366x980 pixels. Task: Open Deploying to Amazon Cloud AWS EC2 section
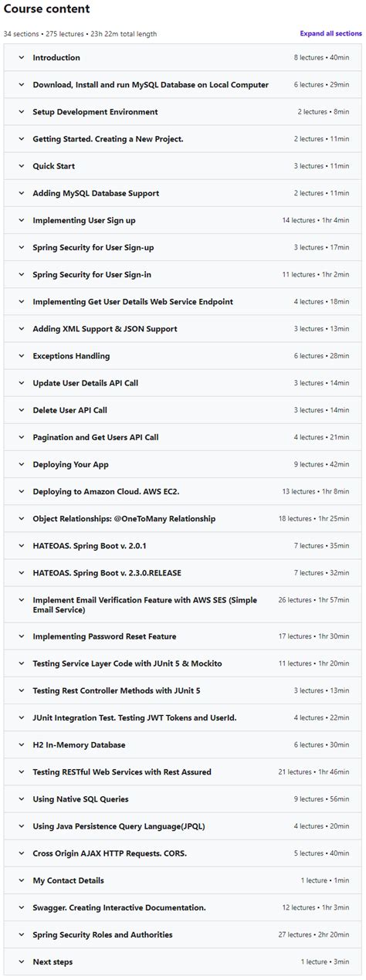[106, 491]
